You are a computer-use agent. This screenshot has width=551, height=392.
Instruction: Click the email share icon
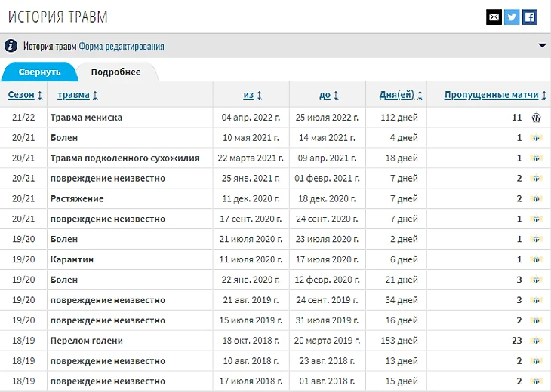494,17
